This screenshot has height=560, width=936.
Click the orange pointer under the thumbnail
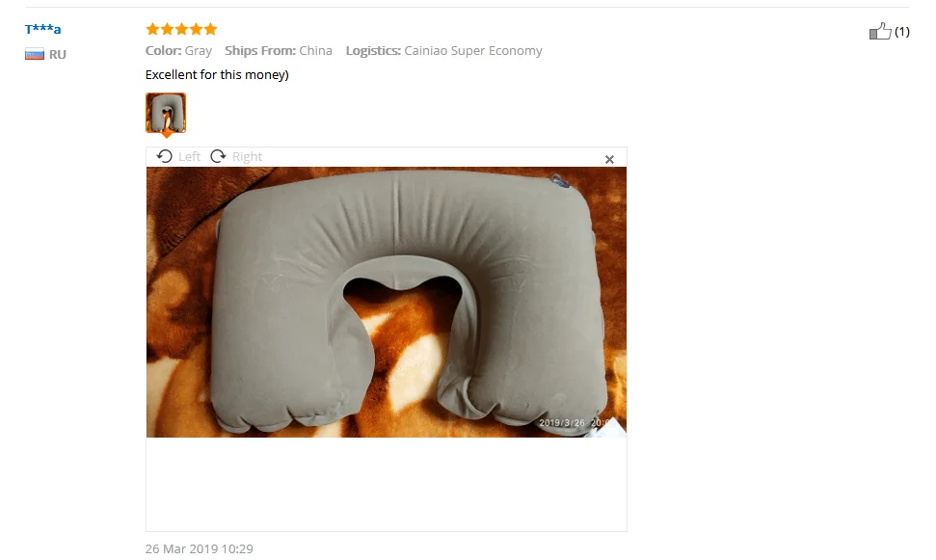(167, 135)
